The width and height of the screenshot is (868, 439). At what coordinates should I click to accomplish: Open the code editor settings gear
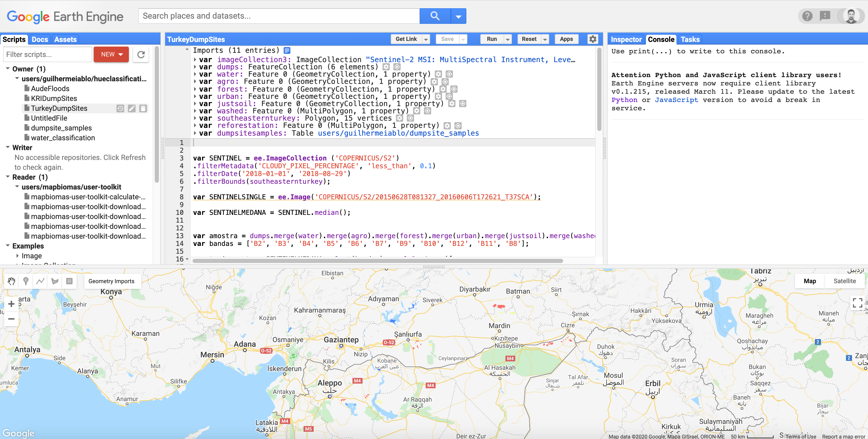[x=593, y=39]
